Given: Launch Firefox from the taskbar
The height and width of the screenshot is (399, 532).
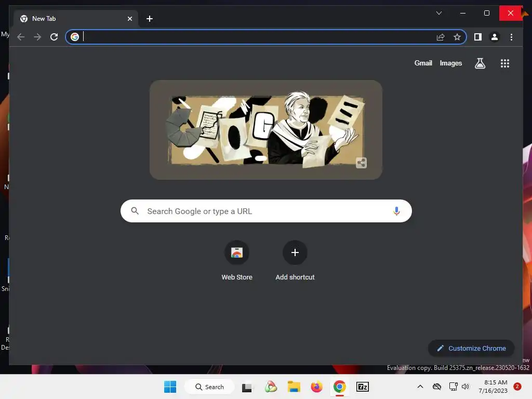Looking at the screenshot, I should (316, 387).
